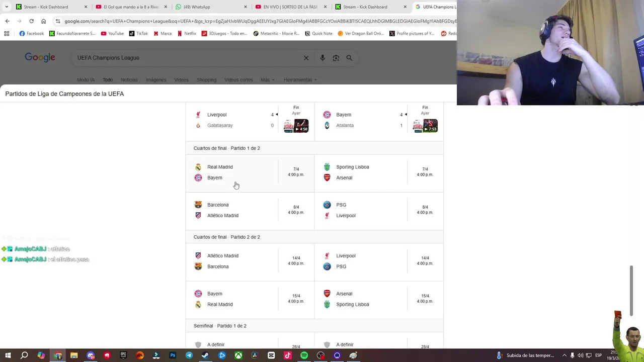This screenshot has width=644, height=362.
Task: Open the Xbox app from taskbar
Action: click(x=238, y=355)
